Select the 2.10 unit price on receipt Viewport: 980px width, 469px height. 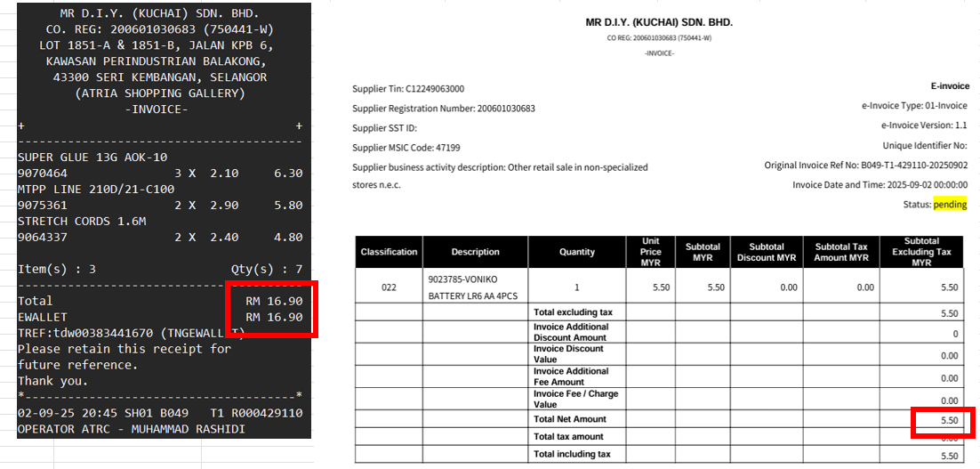pos(224,174)
